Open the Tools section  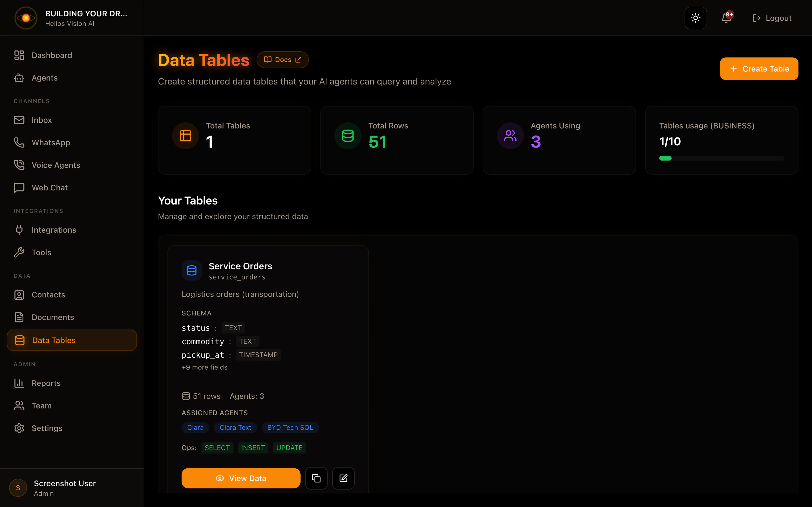pyautogui.click(x=41, y=252)
